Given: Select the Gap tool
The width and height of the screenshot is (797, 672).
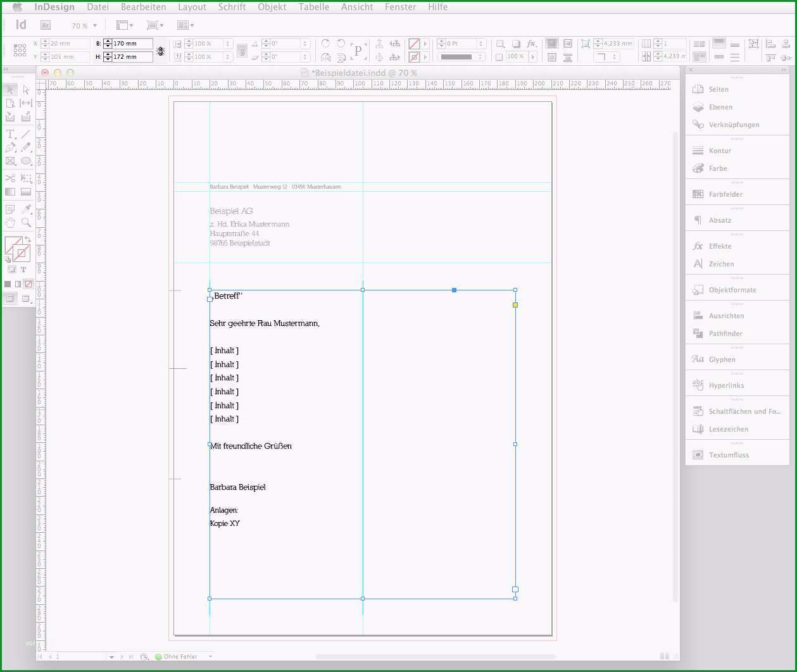Looking at the screenshot, I should [26, 103].
